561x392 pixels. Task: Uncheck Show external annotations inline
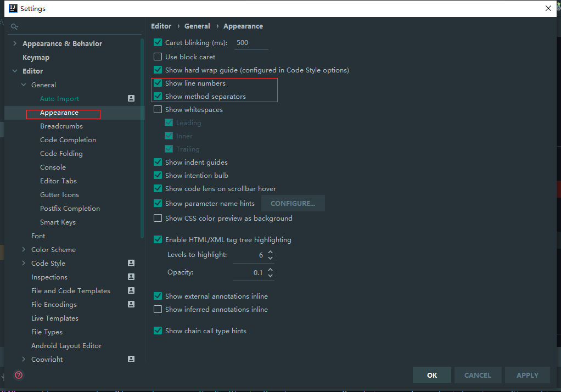point(158,296)
